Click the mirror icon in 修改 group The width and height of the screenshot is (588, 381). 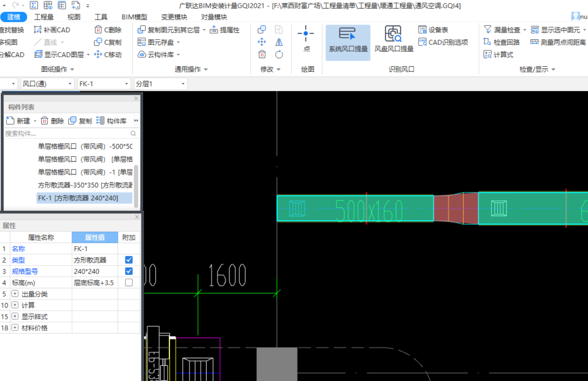(x=279, y=42)
